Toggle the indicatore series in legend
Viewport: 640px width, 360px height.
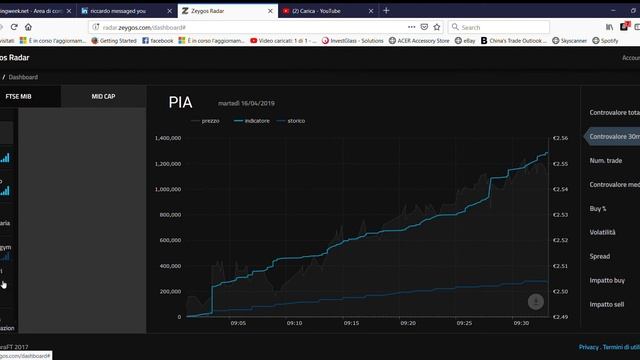(252, 121)
